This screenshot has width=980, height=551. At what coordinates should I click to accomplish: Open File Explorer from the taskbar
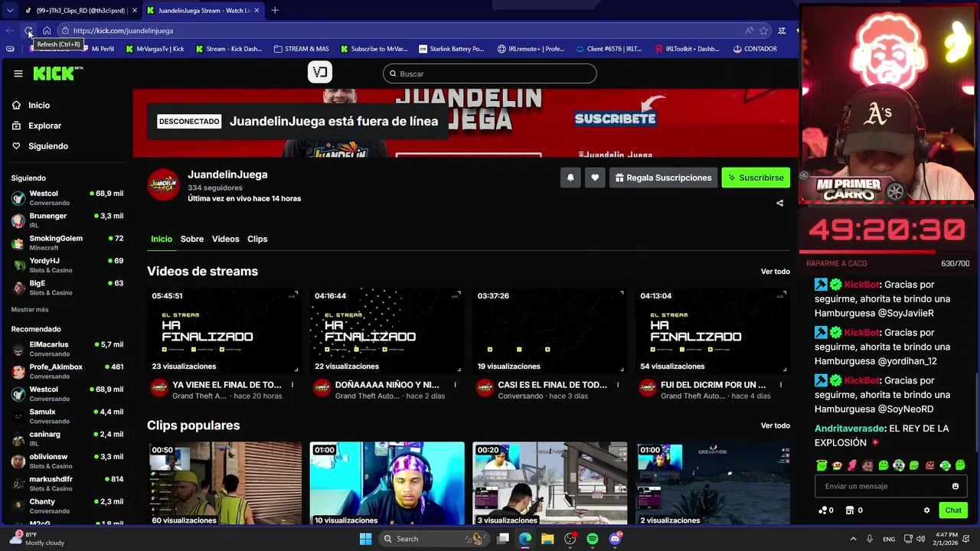click(x=547, y=539)
